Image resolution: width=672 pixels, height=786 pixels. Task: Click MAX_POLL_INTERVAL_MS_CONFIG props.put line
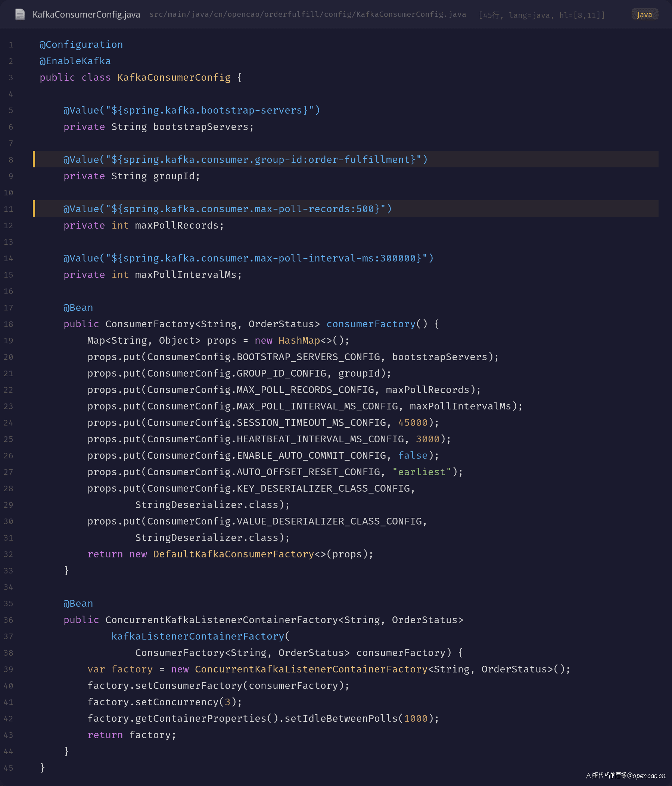click(305, 406)
